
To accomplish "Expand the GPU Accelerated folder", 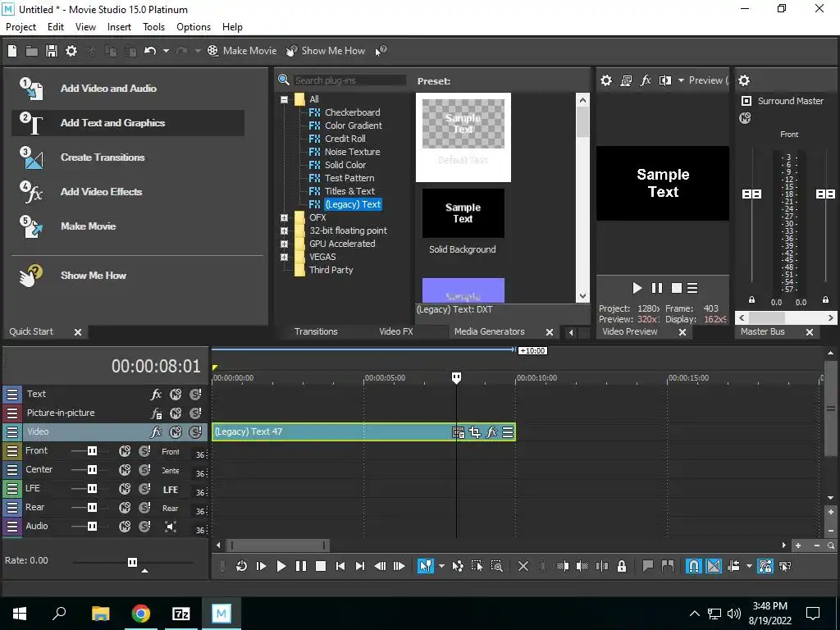I will (285, 244).
